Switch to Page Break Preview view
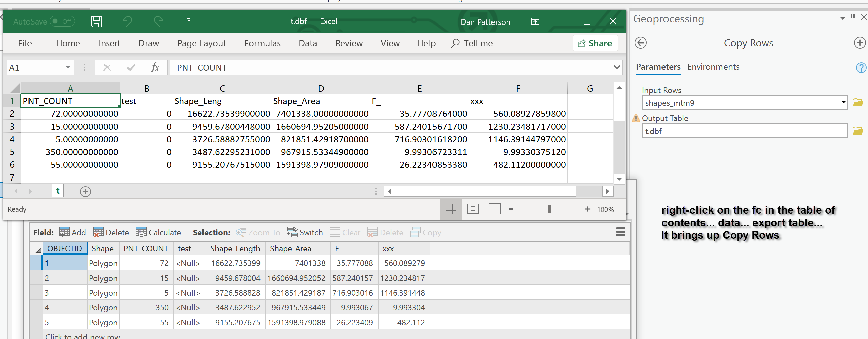This screenshot has width=868, height=339. tap(494, 209)
